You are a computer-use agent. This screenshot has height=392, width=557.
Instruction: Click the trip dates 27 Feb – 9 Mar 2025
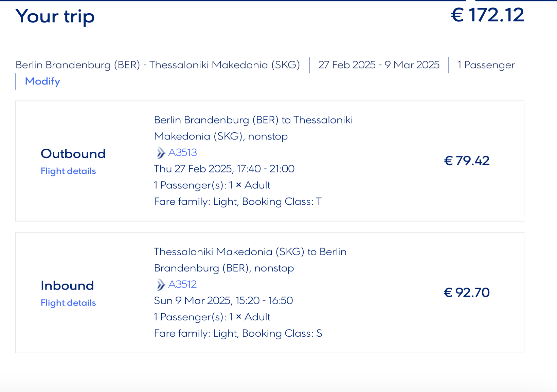click(379, 65)
